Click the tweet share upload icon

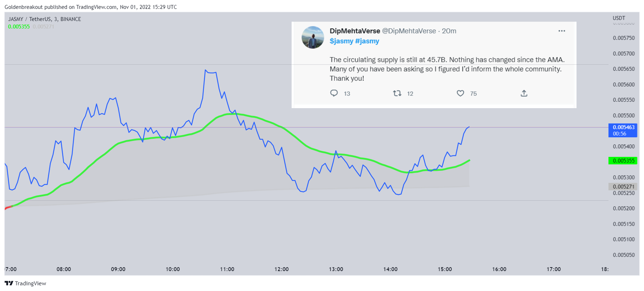pos(524,93)
